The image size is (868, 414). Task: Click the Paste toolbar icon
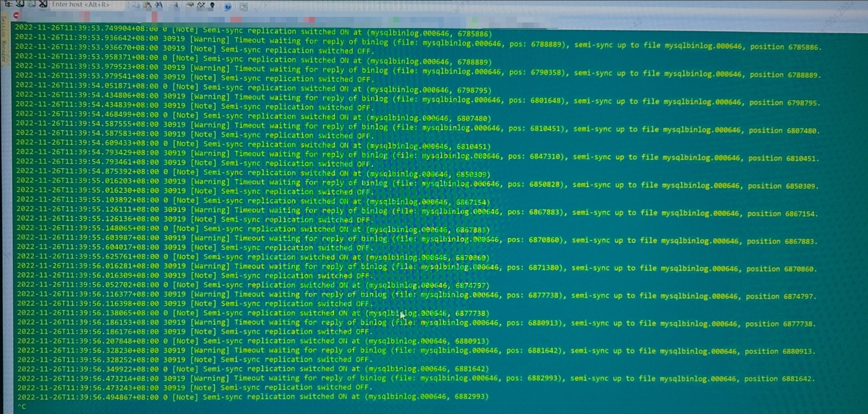(x=147, y=5)
